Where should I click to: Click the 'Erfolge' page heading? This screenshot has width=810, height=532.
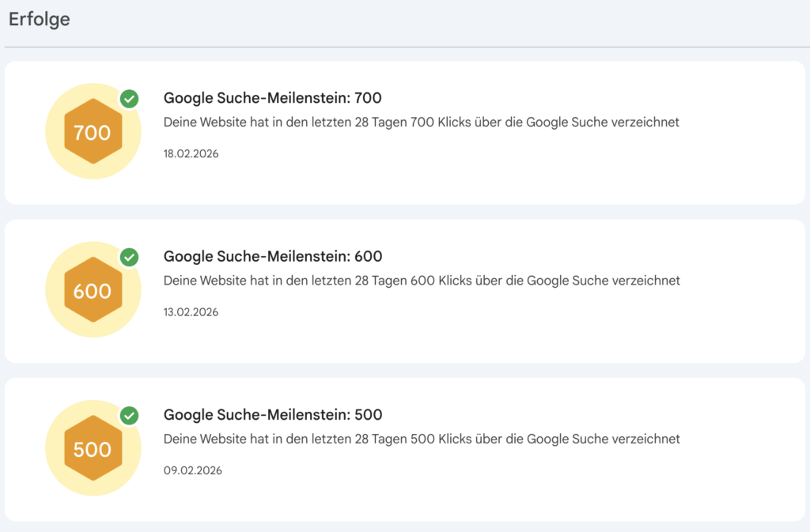pos(39,19)
